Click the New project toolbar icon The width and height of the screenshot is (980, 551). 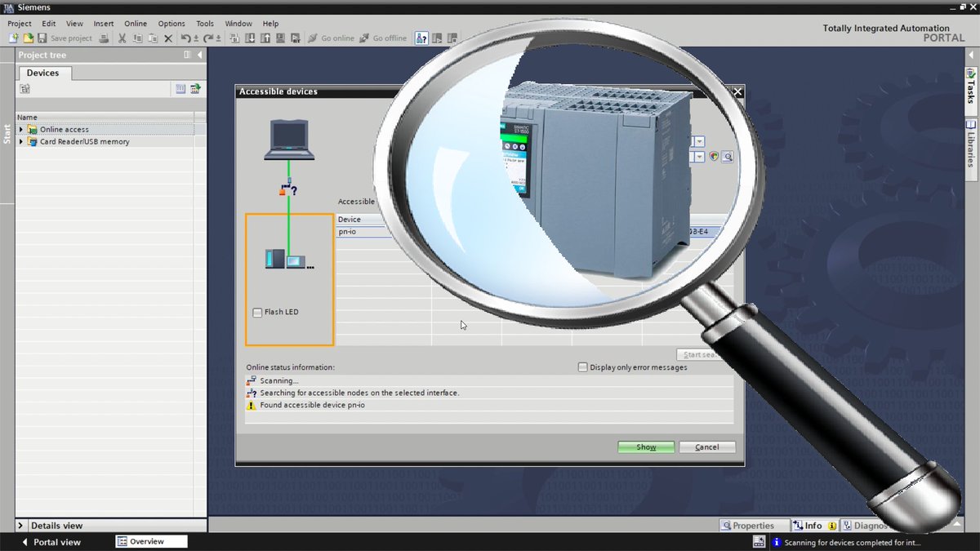(x=13, y=38)
